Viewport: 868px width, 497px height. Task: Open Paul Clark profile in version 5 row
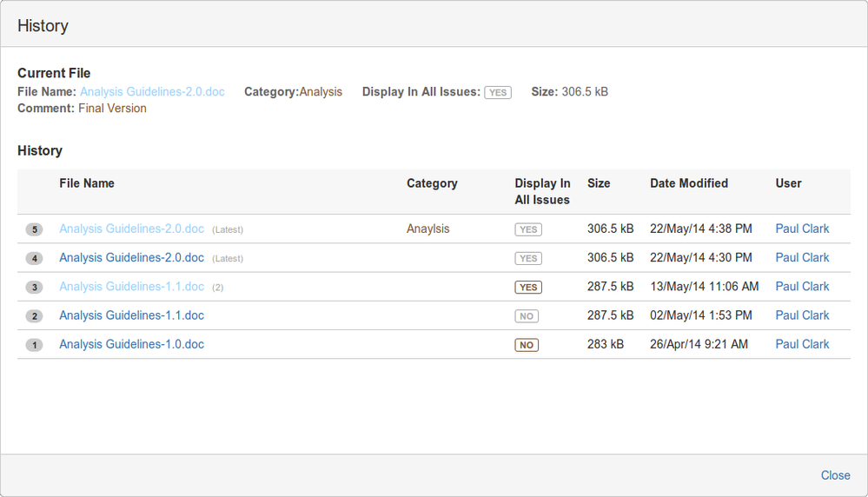802,229
